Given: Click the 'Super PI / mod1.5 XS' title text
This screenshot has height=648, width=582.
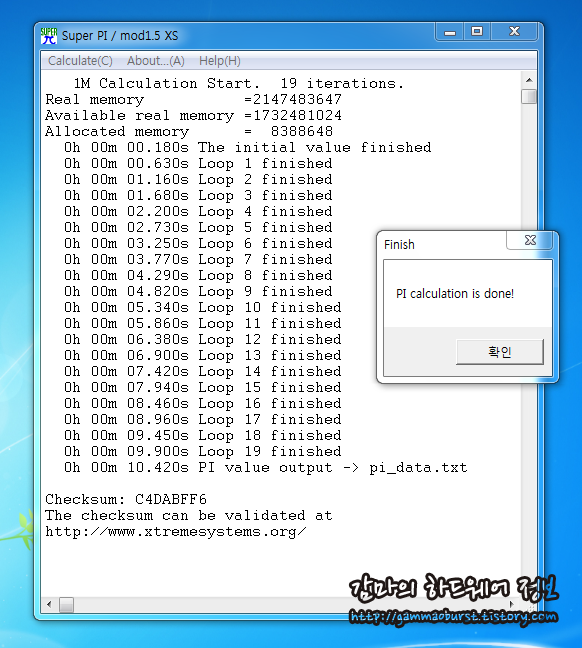Looking at the screenshot, I should [x=120, y=36].
